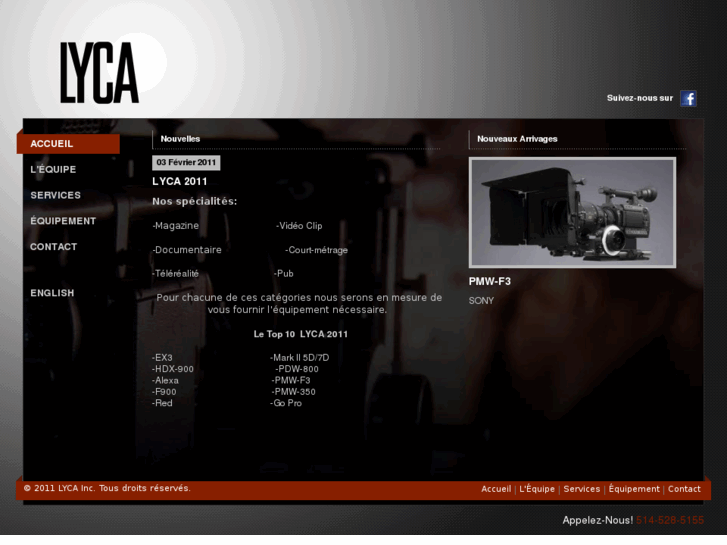The image size is (727, 545).
Task: Click the LYCA 2011 news headline
Action: point(180,182)
